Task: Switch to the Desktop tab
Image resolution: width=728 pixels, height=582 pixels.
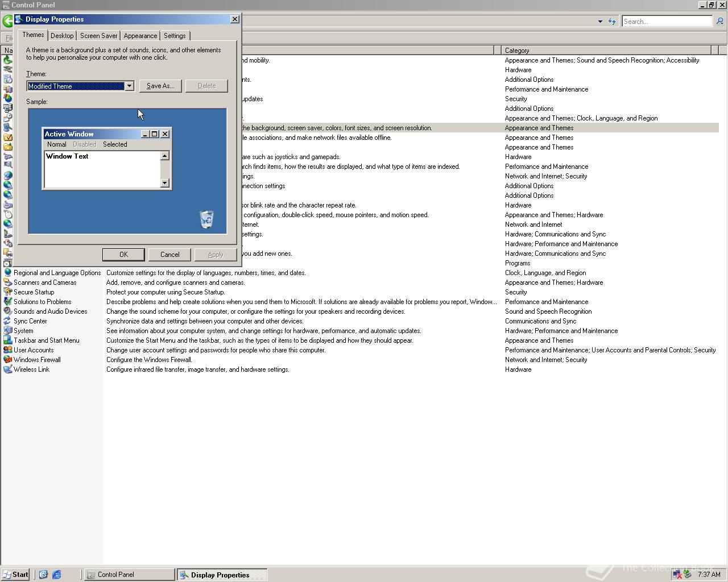Action: coord(62,36)
